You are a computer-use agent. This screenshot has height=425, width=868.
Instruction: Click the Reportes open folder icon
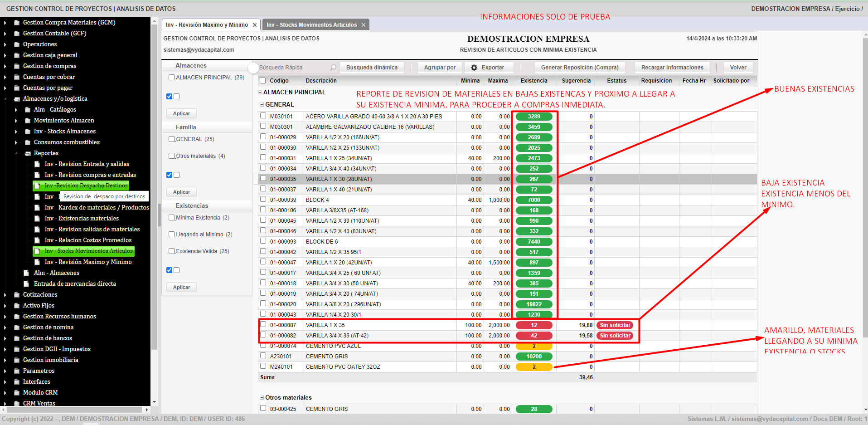click(x=28, y=153)
